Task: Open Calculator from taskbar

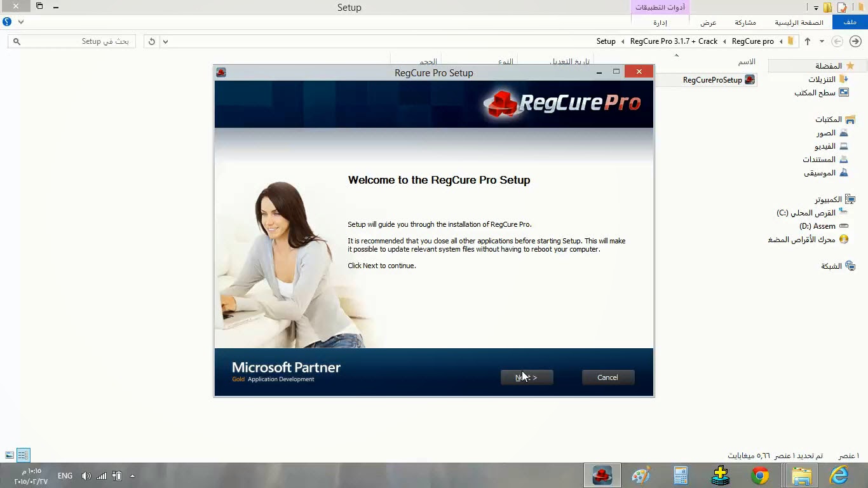Action: 681,475
